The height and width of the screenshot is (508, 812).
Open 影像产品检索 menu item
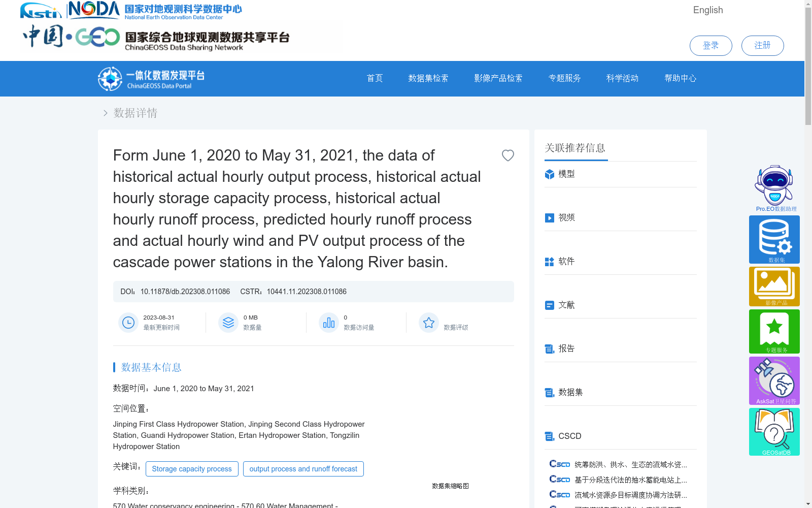(498, 78)
